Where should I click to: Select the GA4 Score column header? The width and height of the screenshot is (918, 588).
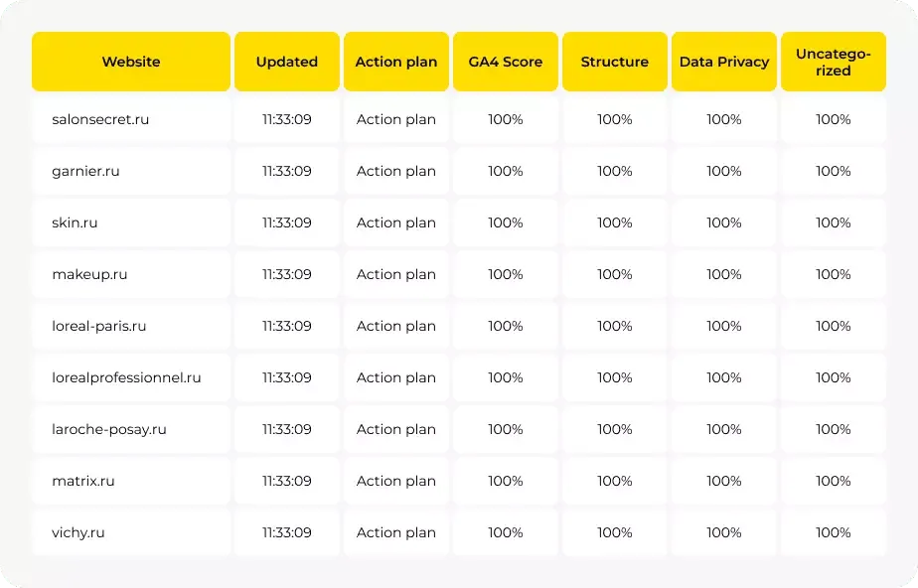[x=506, y=62]
